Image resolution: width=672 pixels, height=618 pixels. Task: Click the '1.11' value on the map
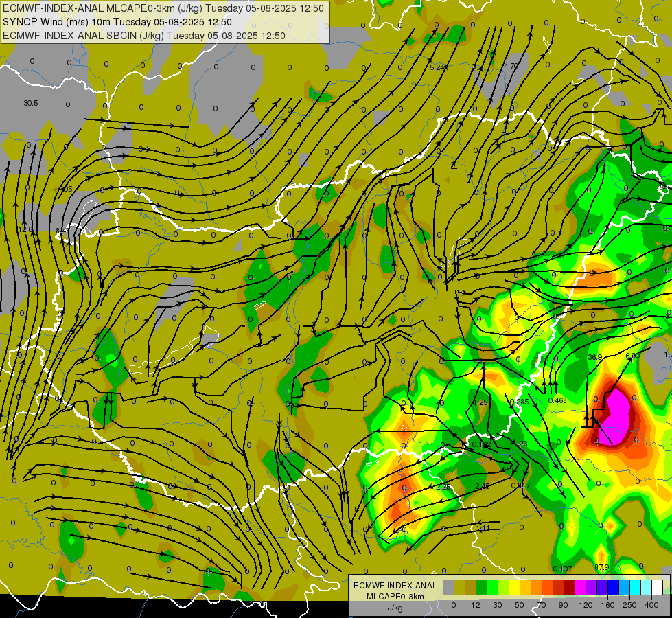click(483, 528)
